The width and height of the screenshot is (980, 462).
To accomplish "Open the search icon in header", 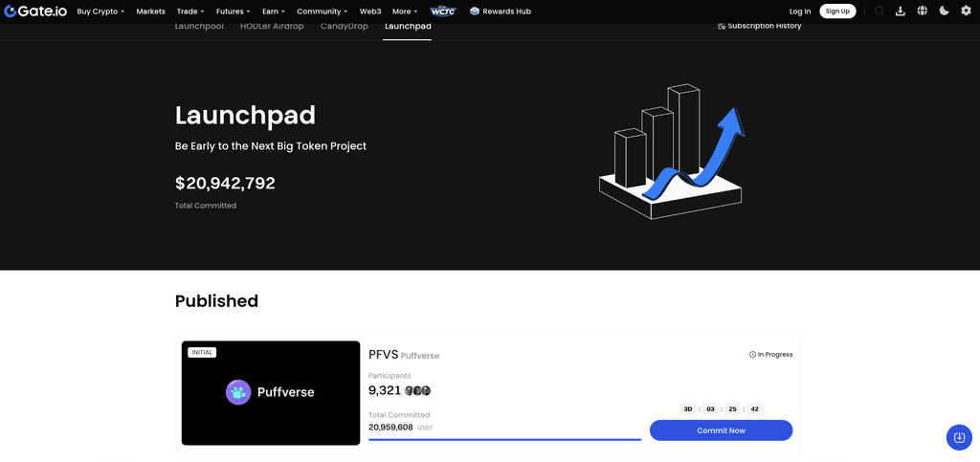I will pos(880,11).
